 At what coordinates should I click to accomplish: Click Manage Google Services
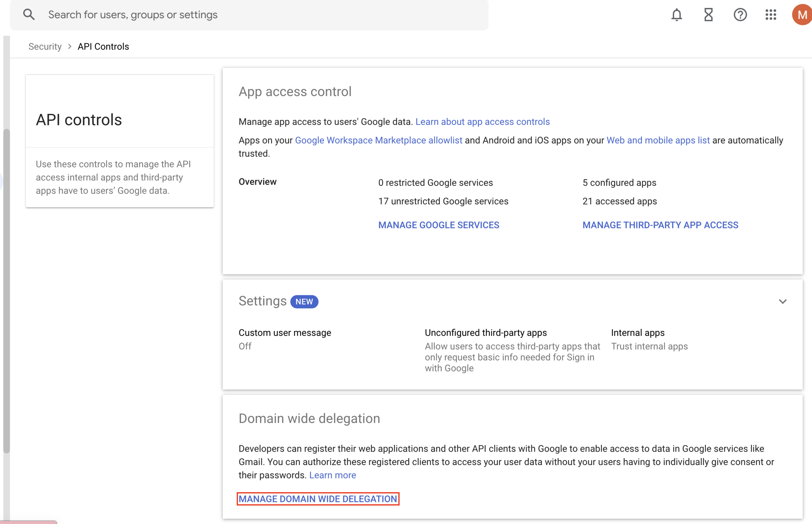[438, 225]
